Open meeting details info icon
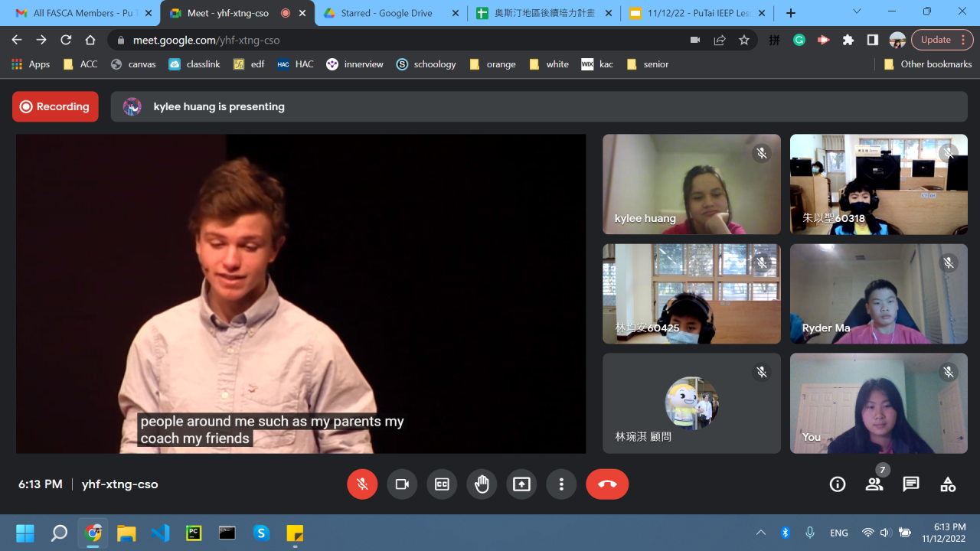Viewport: 980px width, 551px height. tap(838, 484)
